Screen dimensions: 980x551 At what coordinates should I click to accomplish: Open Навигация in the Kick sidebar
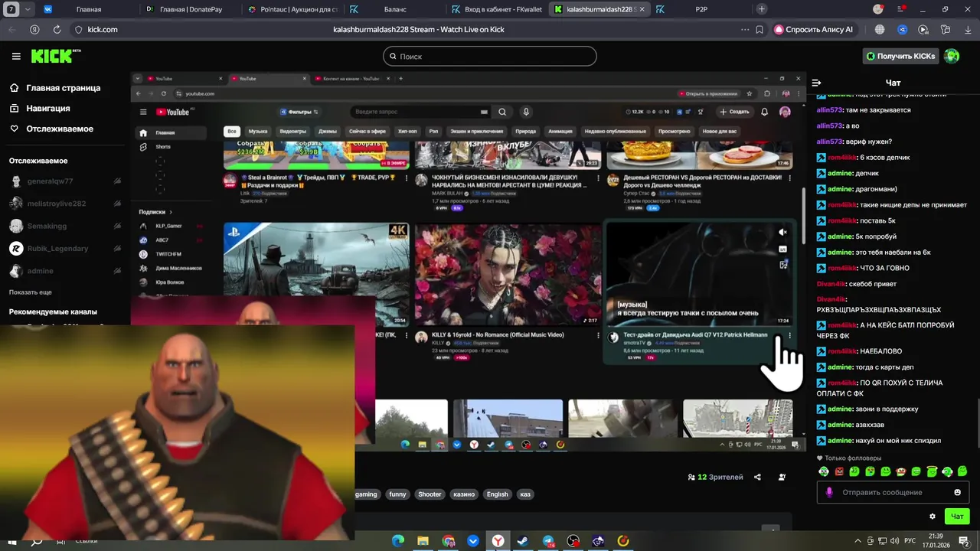coord(40,109)
